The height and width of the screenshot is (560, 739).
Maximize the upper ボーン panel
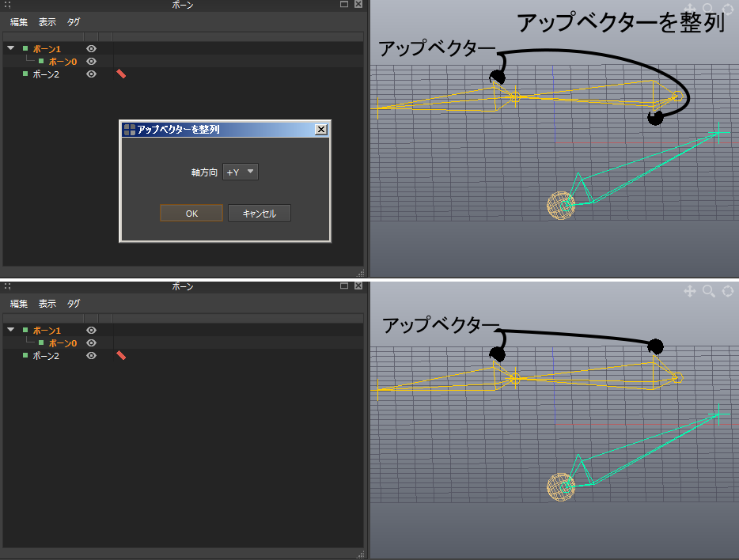(x=344, y=4)
